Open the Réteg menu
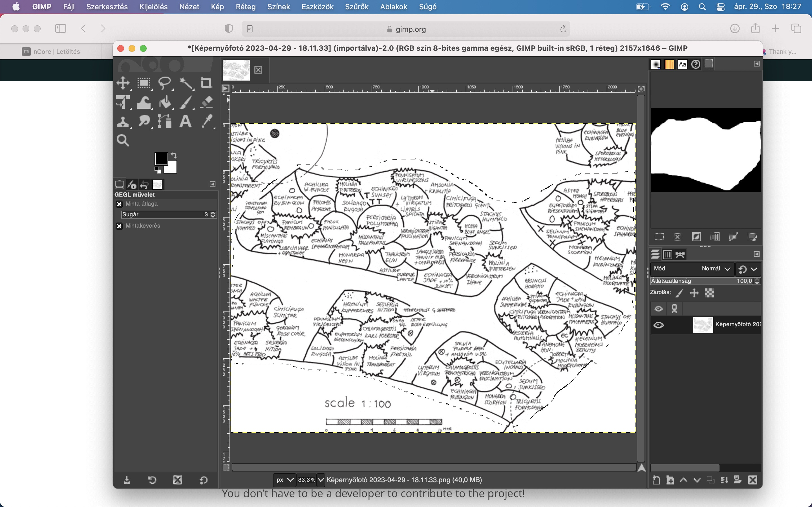The height and width of the screenshot is (507, 812). pos(245,7)
